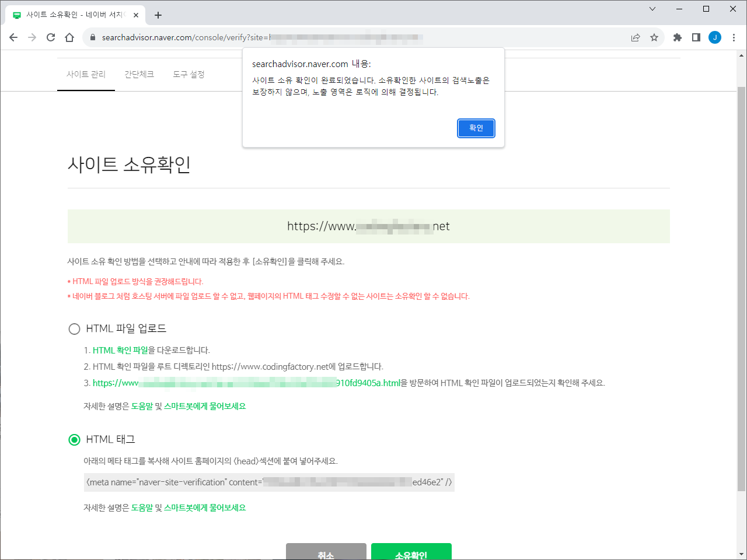Click the page vertical scrollbar
747x560 pixels.
742,289
